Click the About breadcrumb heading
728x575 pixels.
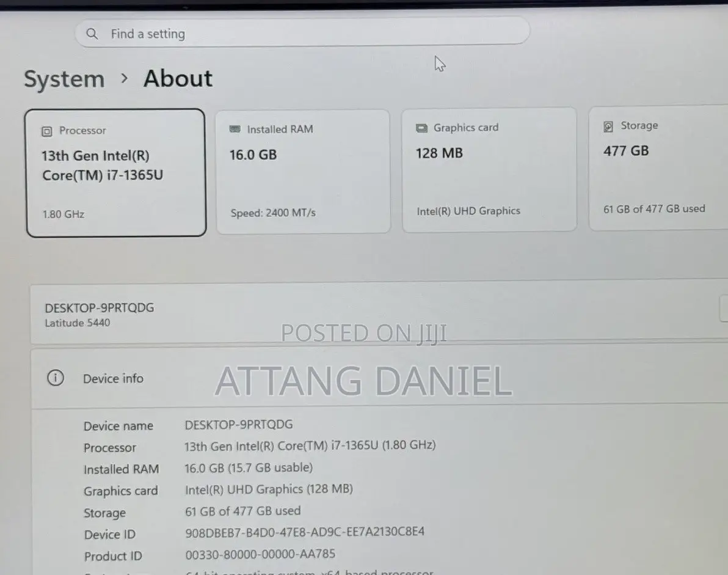178,78
